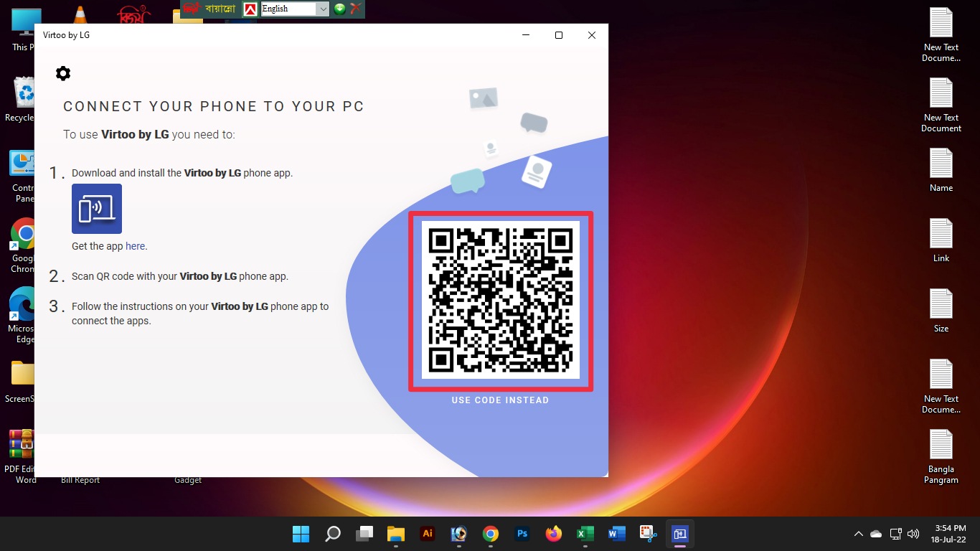Select the desktop file named 'Link'

point(941,240)
